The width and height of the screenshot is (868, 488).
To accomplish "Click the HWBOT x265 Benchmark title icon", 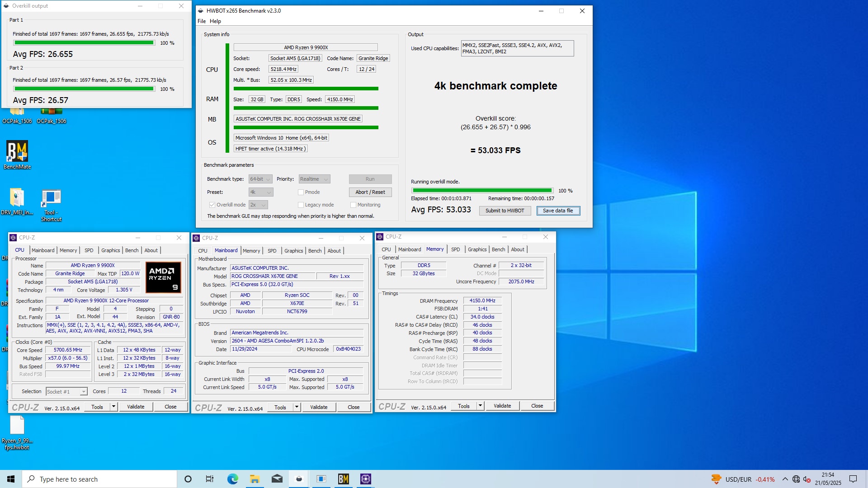I will tap(201, 11).
